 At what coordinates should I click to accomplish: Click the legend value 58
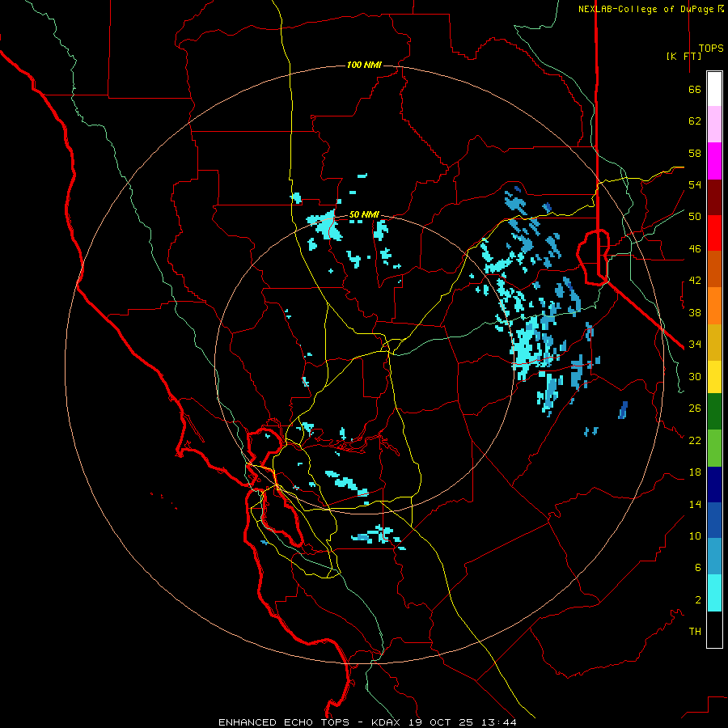click(x=695, y=153)
